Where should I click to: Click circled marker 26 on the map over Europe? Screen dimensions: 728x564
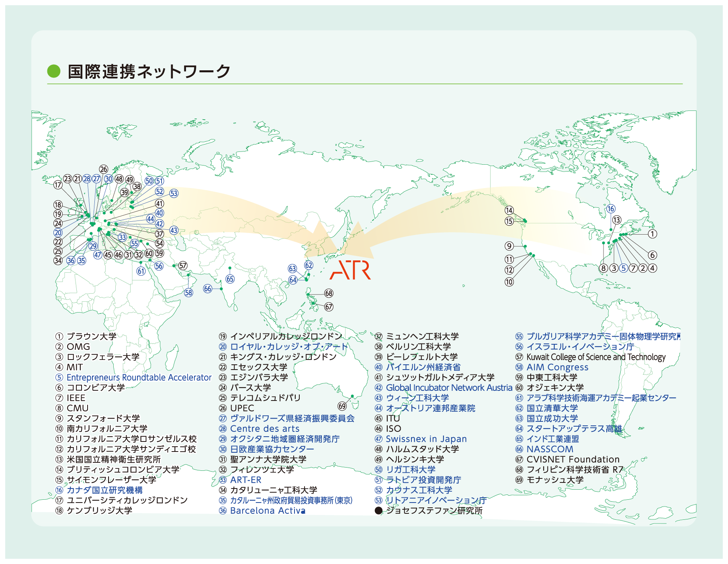103,169
